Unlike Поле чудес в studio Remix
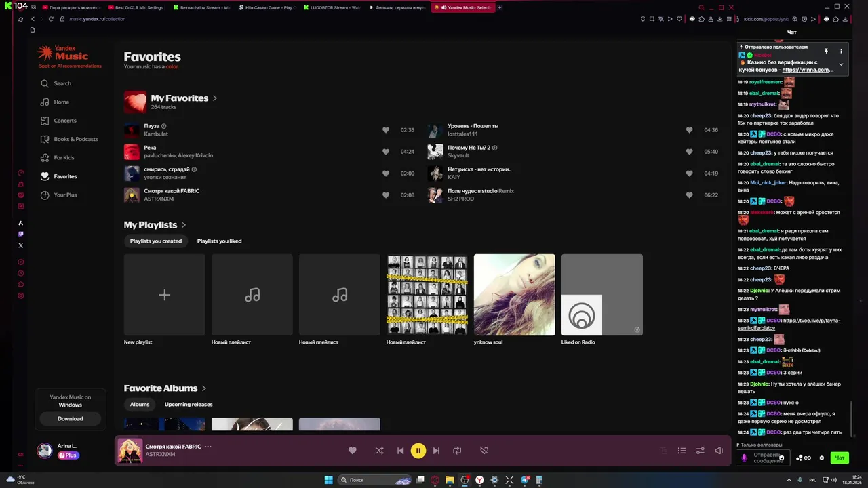The width and height of the screenshot is (868, 488). 689,195
